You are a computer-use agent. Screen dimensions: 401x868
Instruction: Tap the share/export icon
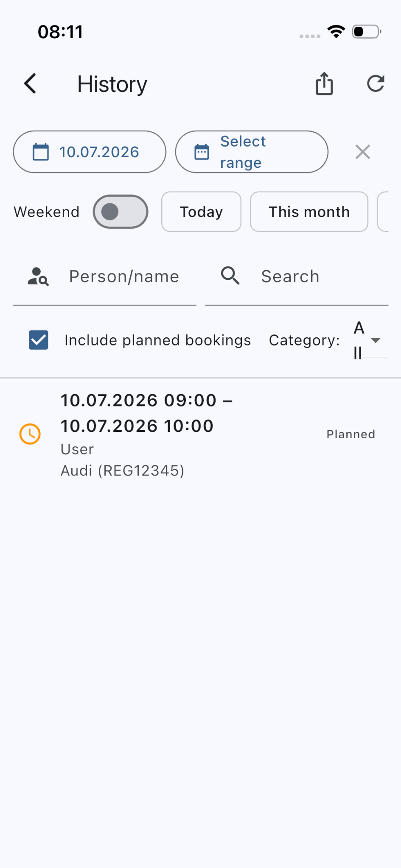(x=324, y=83)
